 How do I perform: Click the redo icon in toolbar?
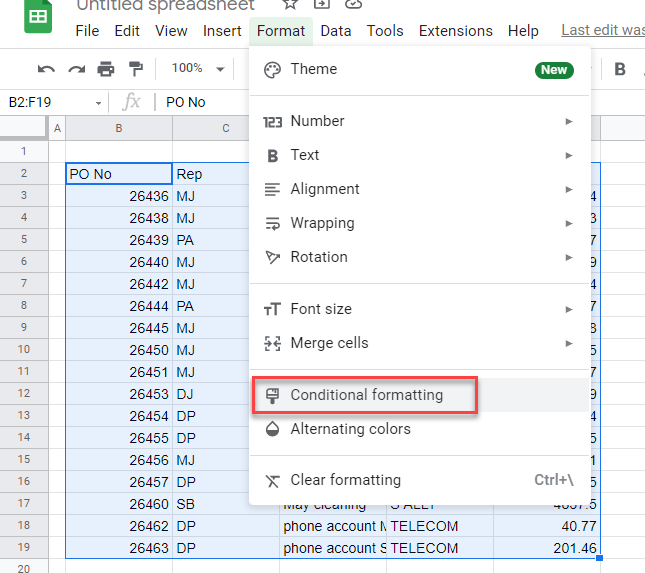(76, 69)
